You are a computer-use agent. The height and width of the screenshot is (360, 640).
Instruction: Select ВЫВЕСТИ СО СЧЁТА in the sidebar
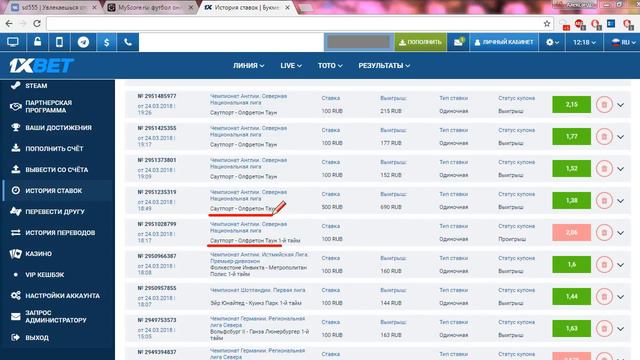click(x=57, y=169)
